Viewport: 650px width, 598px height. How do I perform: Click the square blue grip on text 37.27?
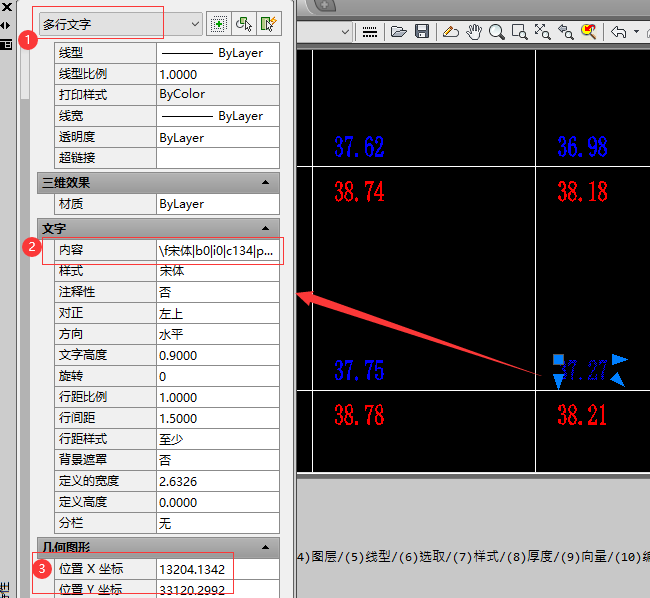tap(558, 359)
